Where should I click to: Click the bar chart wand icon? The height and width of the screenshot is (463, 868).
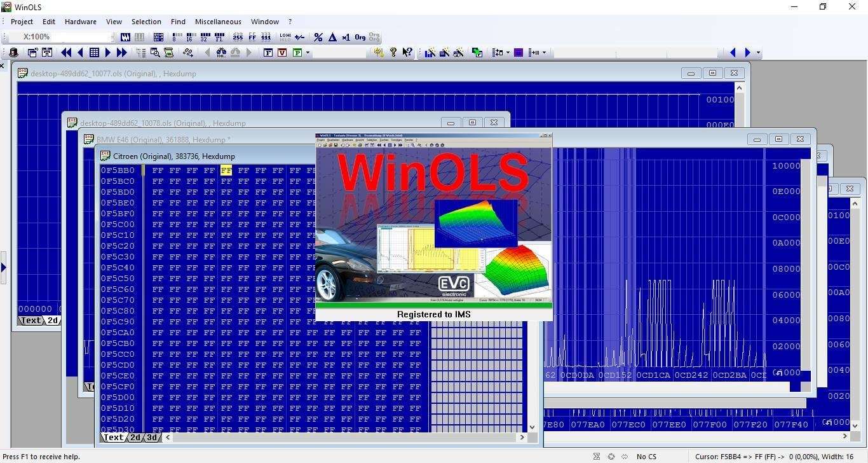pos(430,53)
